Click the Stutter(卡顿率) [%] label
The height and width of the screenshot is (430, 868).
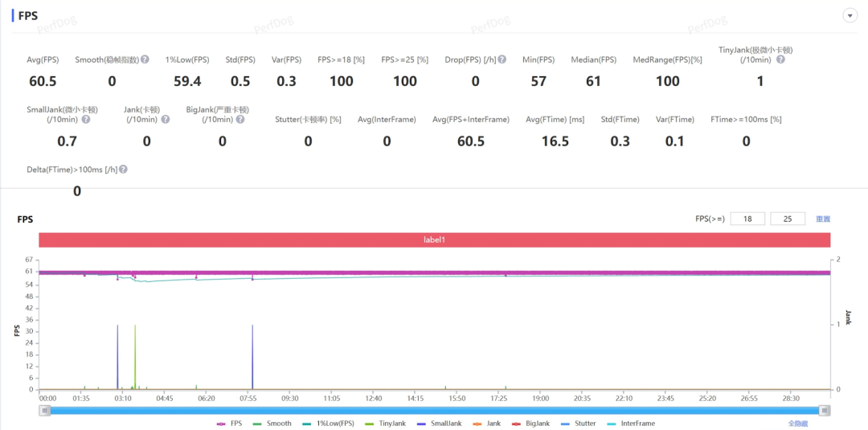pyautogui.click(x=308, y=120)
